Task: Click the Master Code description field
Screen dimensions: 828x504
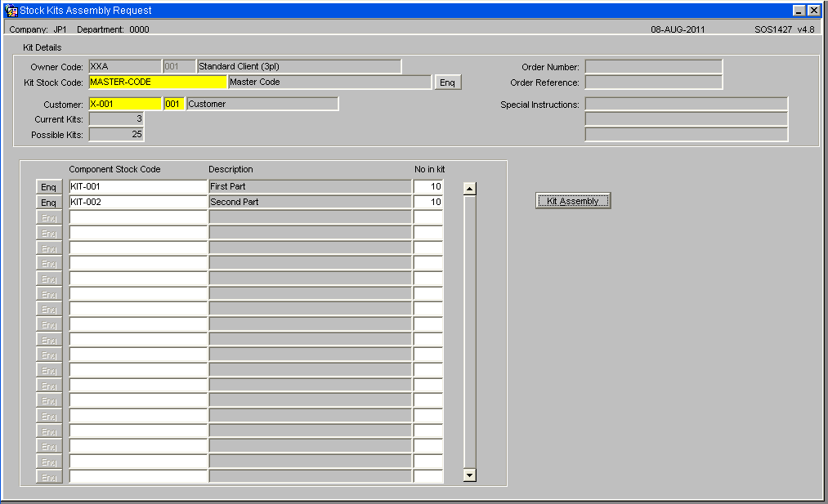Action: 330,82
